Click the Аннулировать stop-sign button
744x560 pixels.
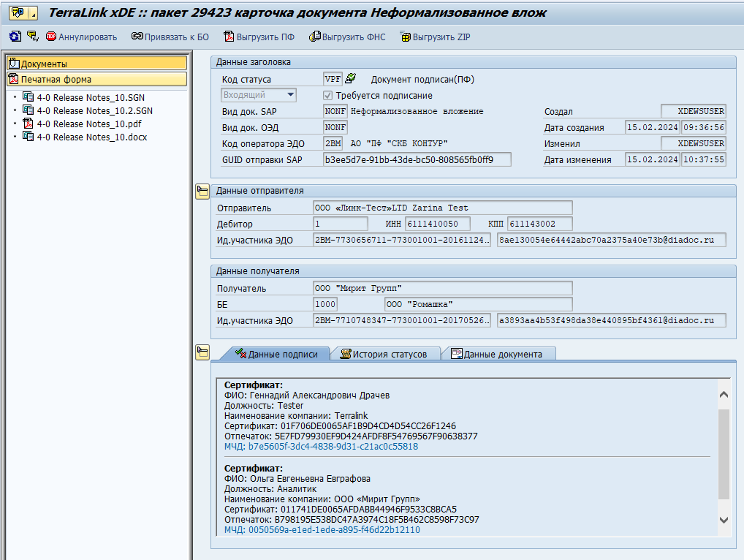point(81,37)
